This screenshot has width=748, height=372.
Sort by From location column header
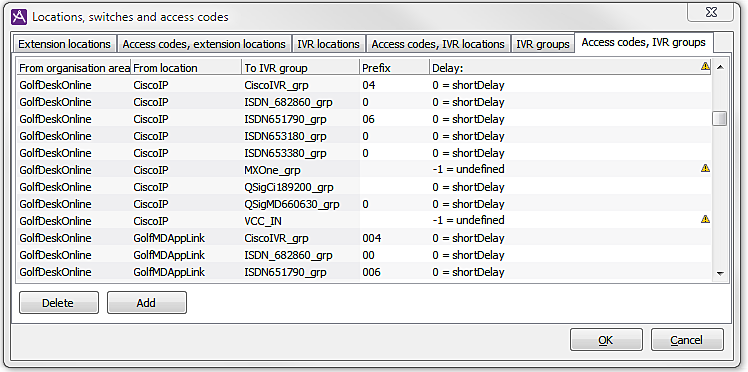click(x=186, y=68)
